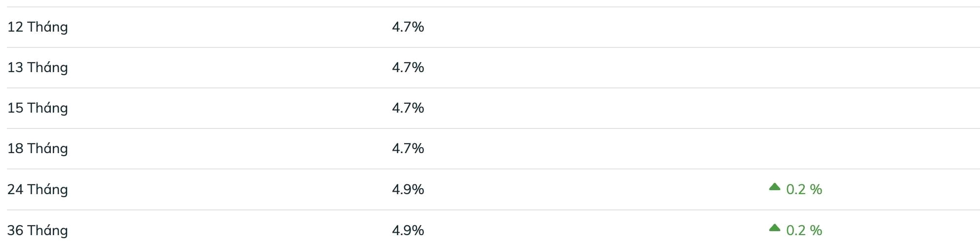This screenshot has height=246, width=980.
Task: Select the 12 Tháng term label
Action: (38, 27)
